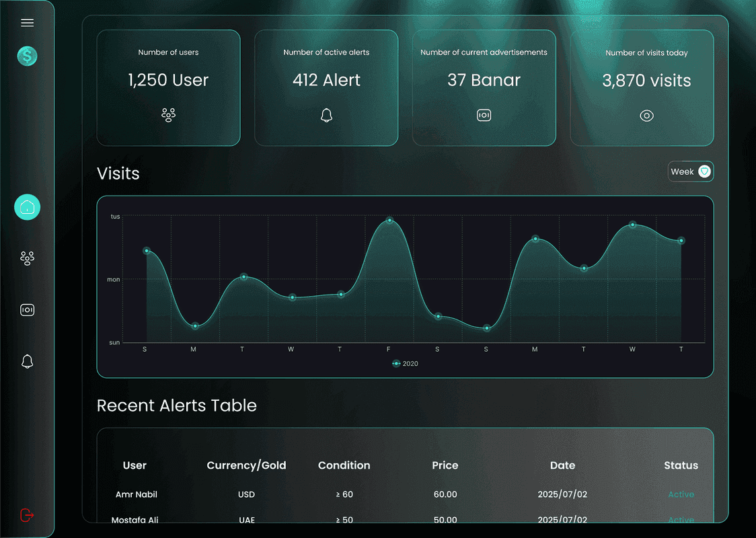The height and width of the screenshot is (538, 756).
Task: Click the eye icon under visits today
Action: [x=646, y=116]
